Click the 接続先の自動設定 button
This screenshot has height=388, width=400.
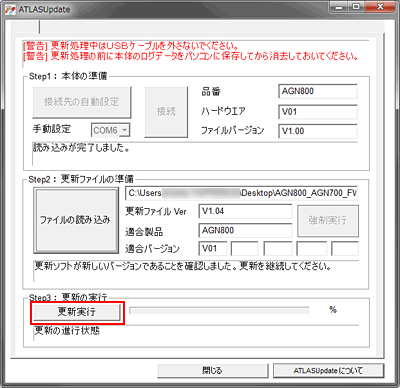pos(82,102)
